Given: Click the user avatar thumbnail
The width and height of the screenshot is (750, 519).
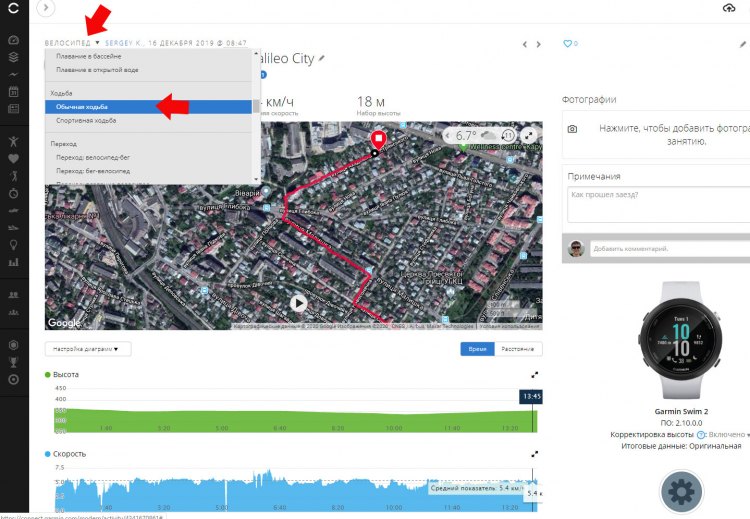Looking at the screenshot, I should tap(576, 249).
